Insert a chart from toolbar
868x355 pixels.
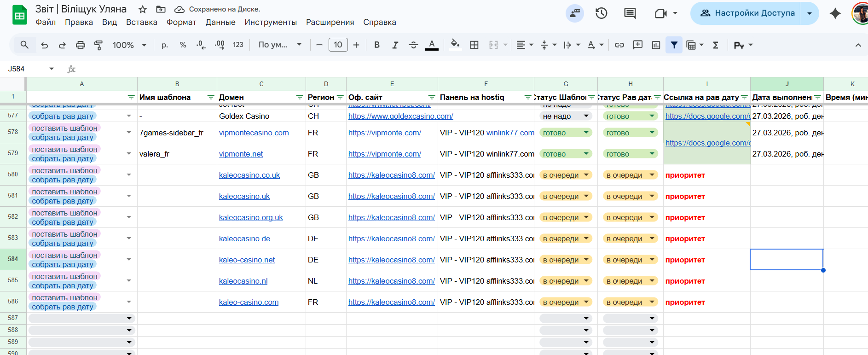(656, 45)
